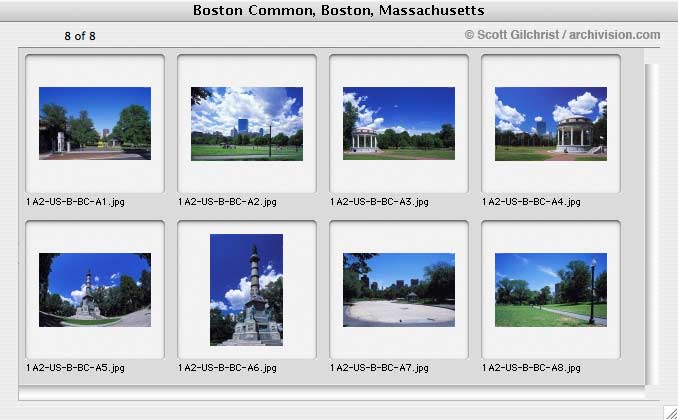The image size is (678, 420).
Task: Click the "8 of 8" image counter
Action: click(80, 36)
